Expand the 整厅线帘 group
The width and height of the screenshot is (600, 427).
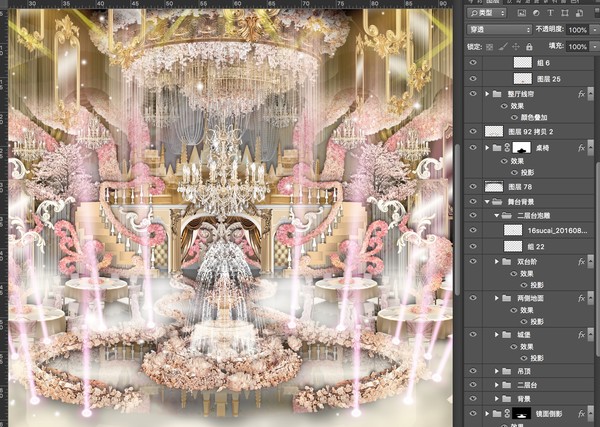click(487, 94)
